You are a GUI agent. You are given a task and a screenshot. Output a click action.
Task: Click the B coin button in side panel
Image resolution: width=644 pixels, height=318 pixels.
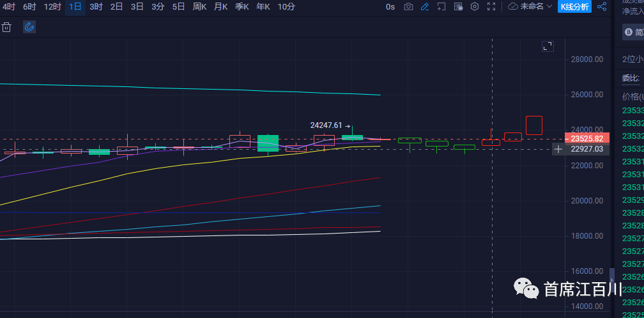633,32
